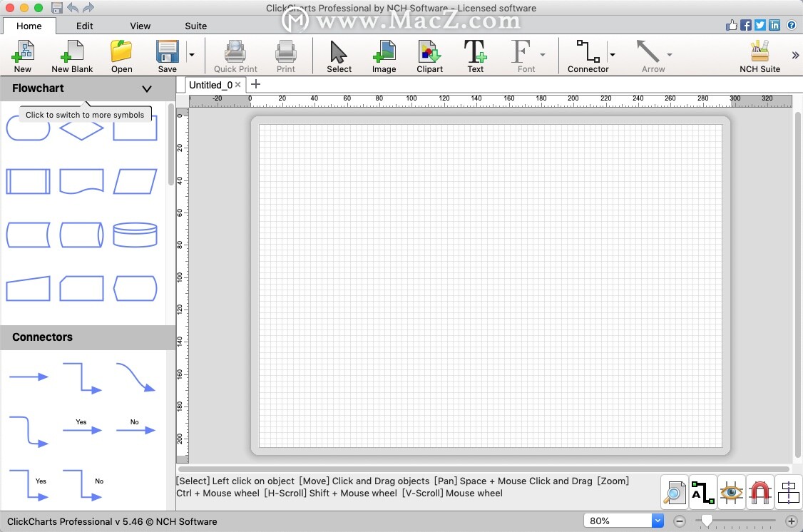Open the Twitter share icon

pyautogui.click(x=760, y=25)
